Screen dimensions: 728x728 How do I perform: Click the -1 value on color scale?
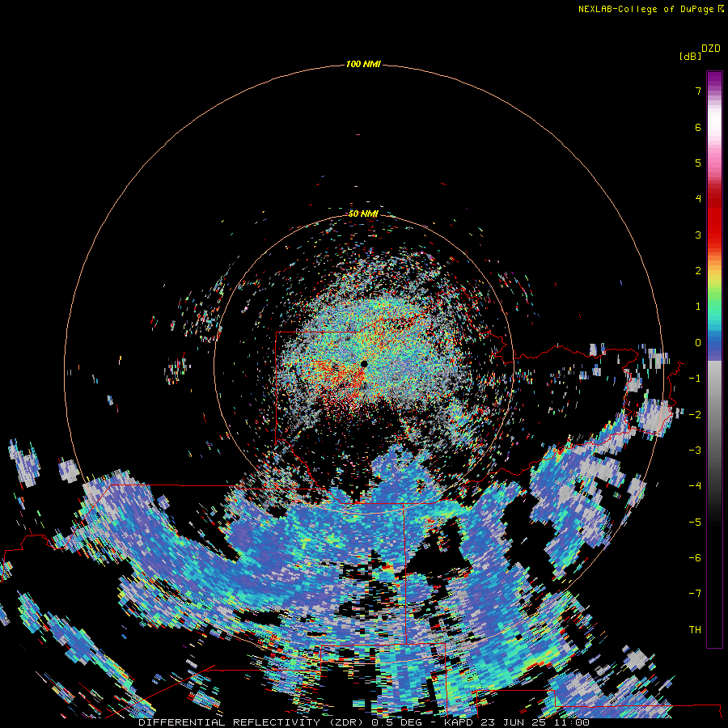point(695,379)
